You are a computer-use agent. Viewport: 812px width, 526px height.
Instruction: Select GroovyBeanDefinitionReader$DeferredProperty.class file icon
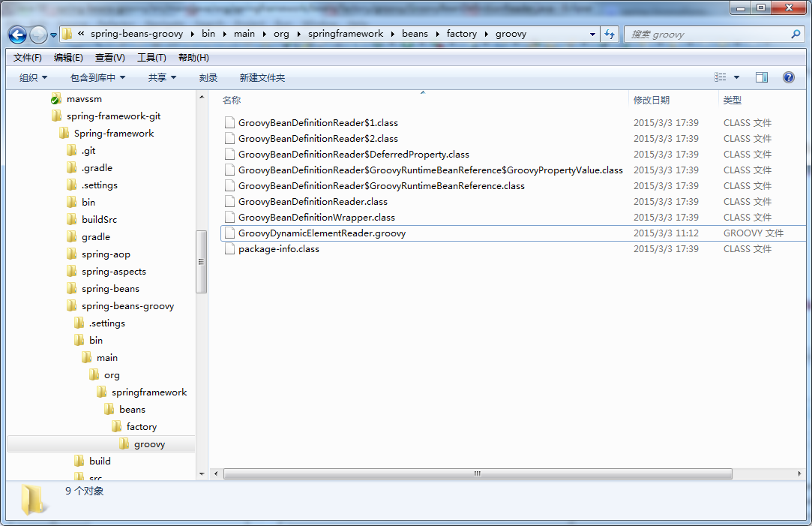click(229, 155)
